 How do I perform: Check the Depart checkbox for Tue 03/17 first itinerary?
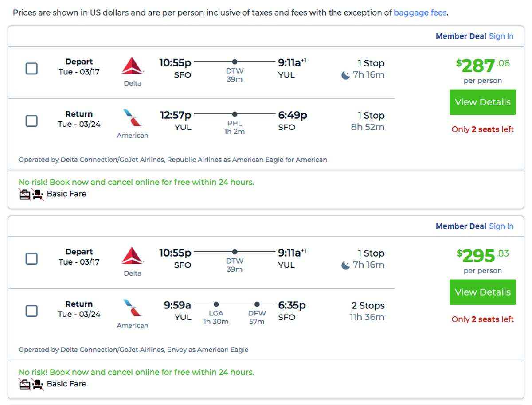pyautogui.click(x=31, y=68)
